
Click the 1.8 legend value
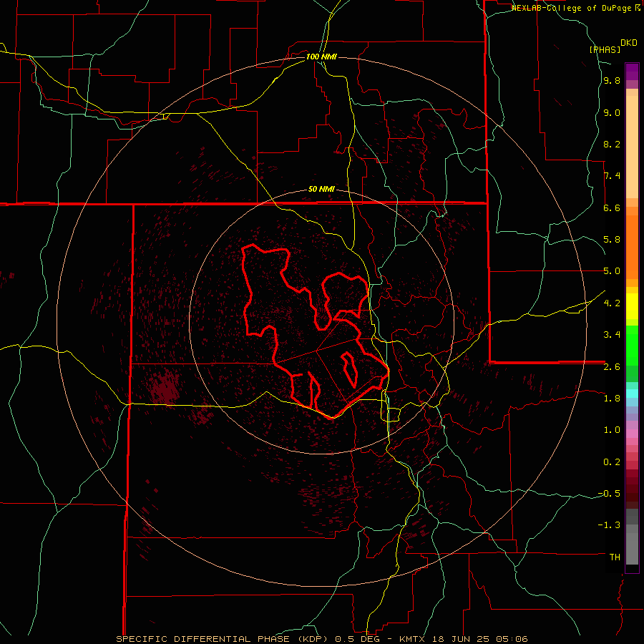pos(612,399)
